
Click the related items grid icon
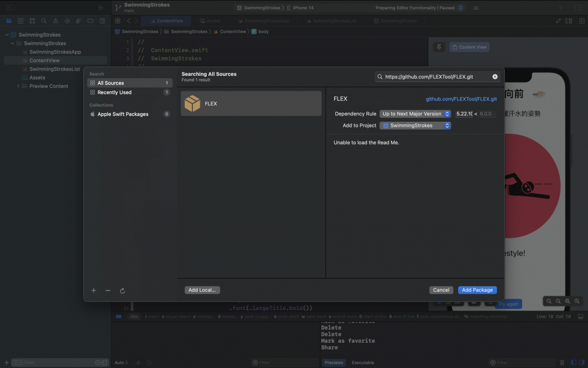click(x=118, y=21)
